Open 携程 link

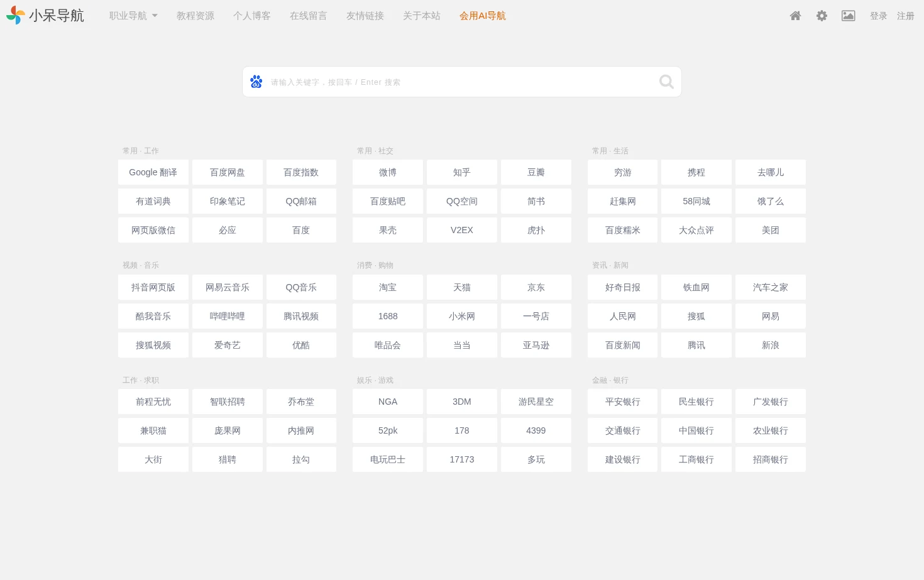click(x=696, y=172)
